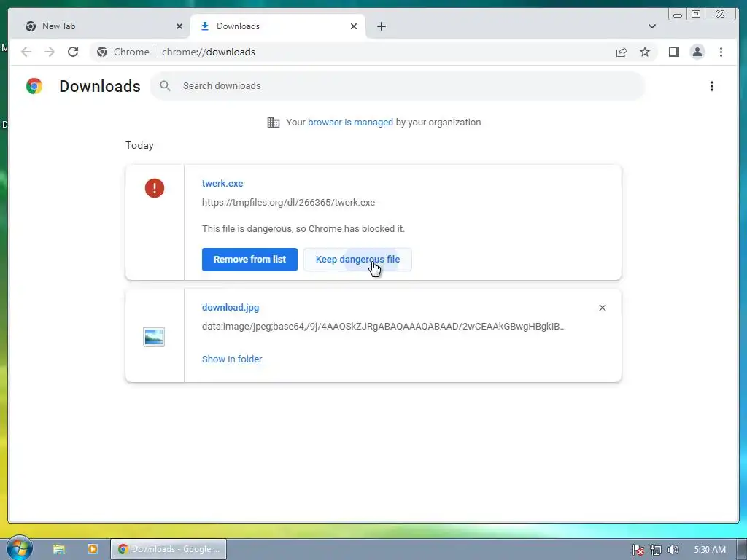
Task: Open the download.jpg file link
Action: point(231,308)
